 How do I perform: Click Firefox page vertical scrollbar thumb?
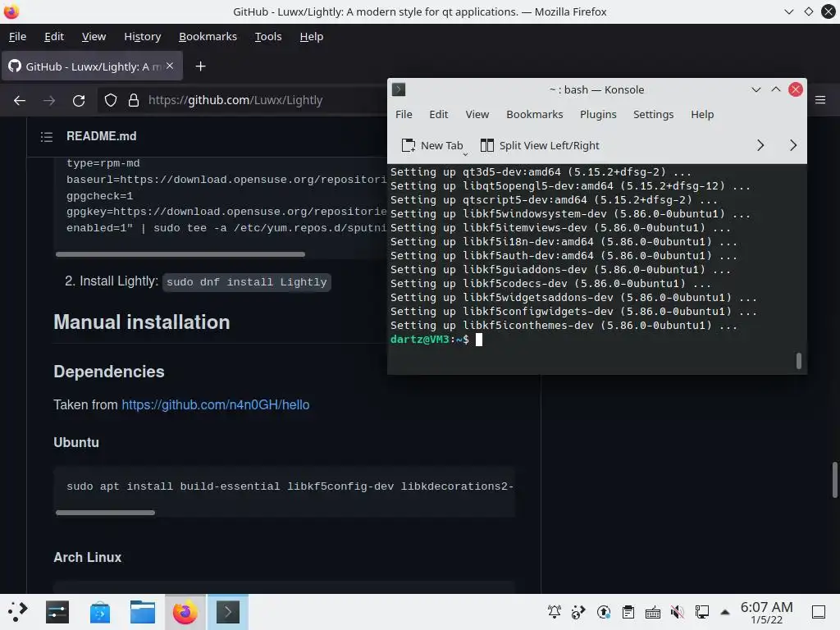coord(835,480)
